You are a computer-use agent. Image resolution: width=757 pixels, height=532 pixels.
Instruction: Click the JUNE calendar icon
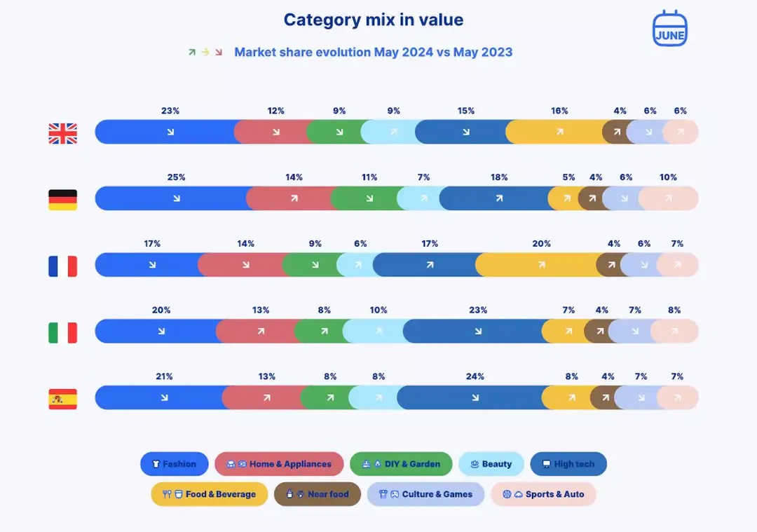click(669, 29)
